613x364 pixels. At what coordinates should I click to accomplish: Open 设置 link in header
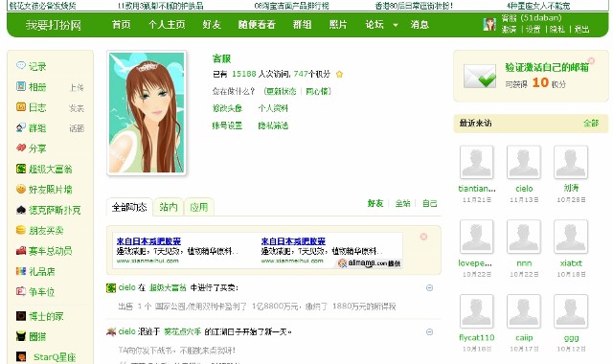[533, 30]
